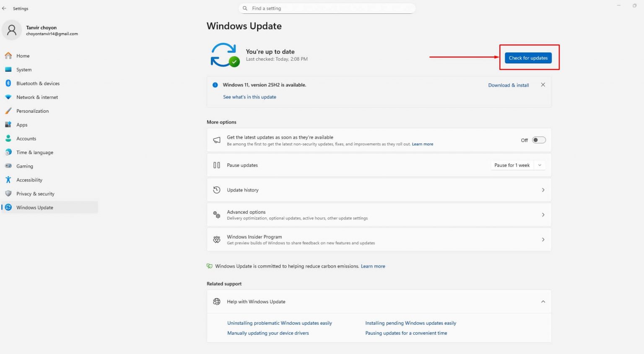The width and height of the screenshot is (644, 354).
Task: Click the megaphone icon for latest updates
Action: 217,140
